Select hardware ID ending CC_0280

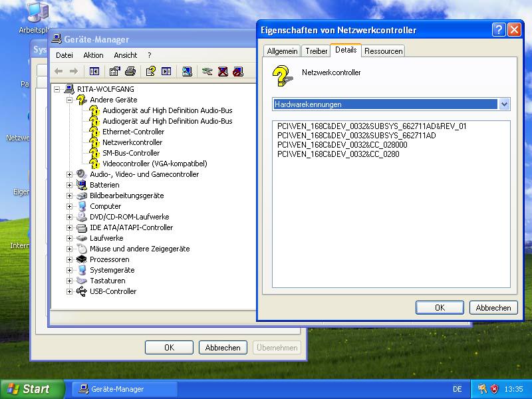pyautogui.click(x=338, y=154)
